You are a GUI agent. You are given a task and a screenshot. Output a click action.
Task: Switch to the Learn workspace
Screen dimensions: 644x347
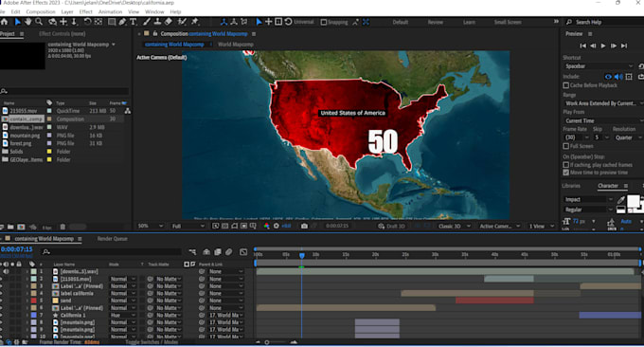(x=469, y=22)
